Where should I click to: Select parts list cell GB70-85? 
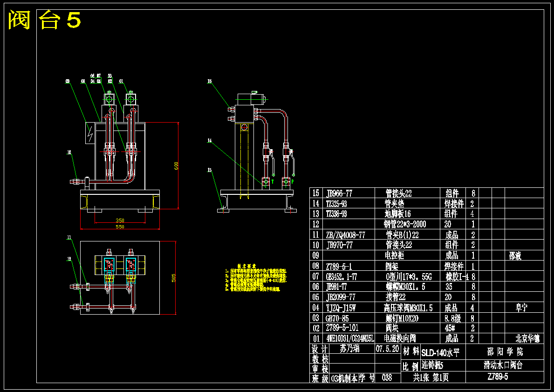337,318
